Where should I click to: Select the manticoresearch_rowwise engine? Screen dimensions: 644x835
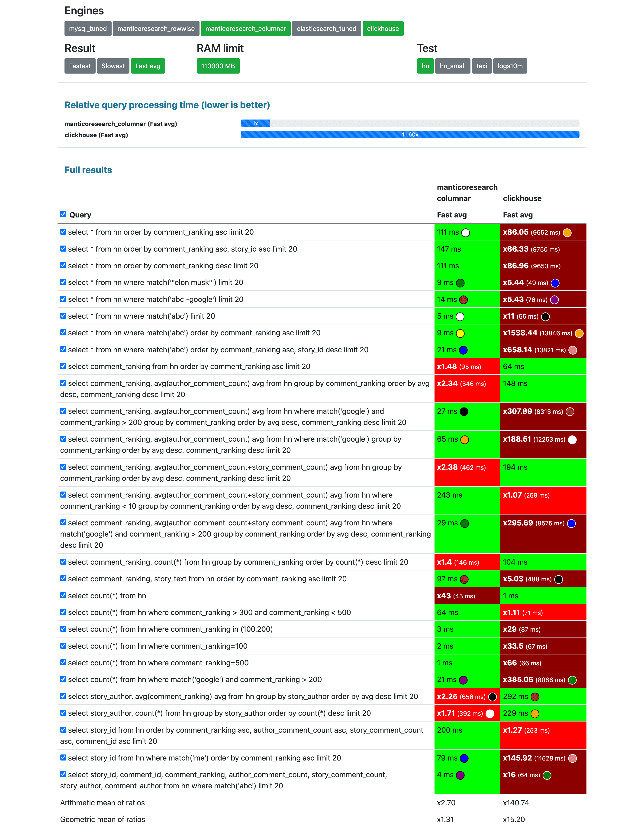(x=156, y=29)
